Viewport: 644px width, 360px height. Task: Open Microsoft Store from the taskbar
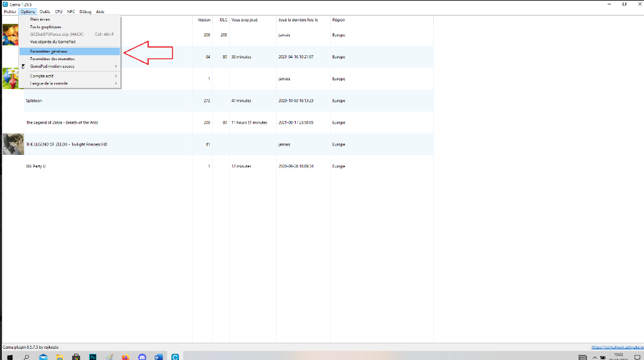[76, 356]
